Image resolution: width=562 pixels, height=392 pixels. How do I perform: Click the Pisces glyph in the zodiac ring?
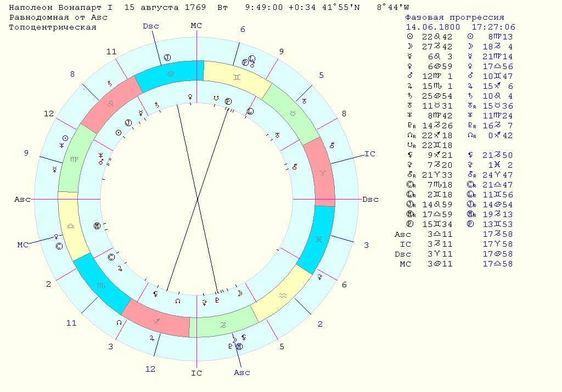point(319,240)
